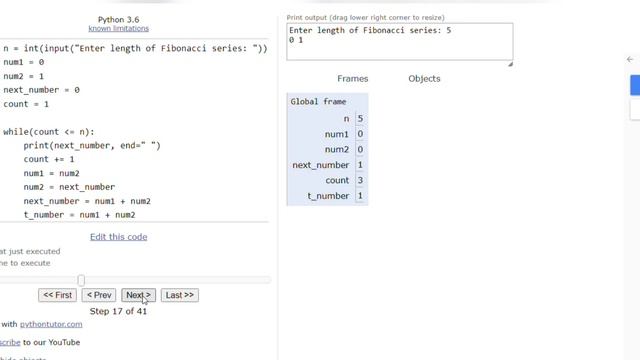Step back with Prev button

[99, 295]
